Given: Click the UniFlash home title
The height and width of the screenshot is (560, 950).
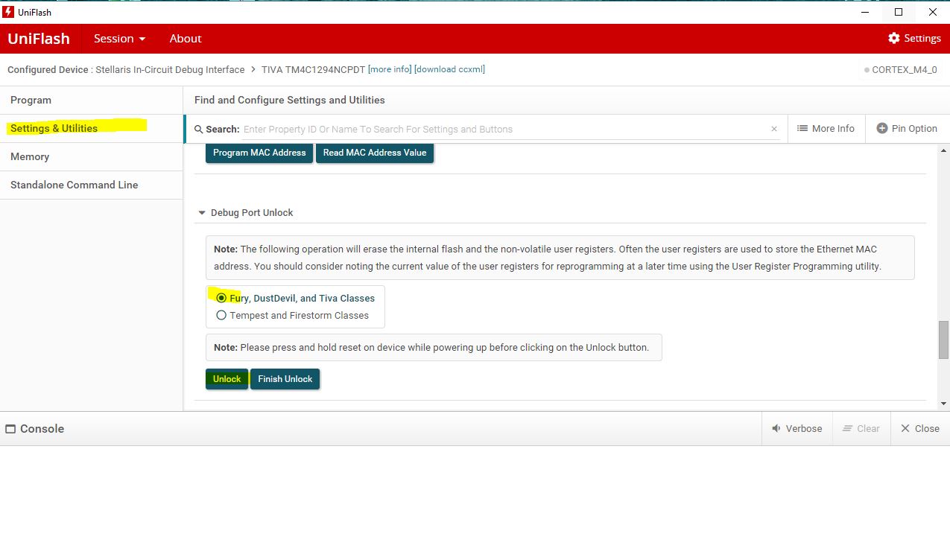Looking at the screenshot, I should coord(39,38).
